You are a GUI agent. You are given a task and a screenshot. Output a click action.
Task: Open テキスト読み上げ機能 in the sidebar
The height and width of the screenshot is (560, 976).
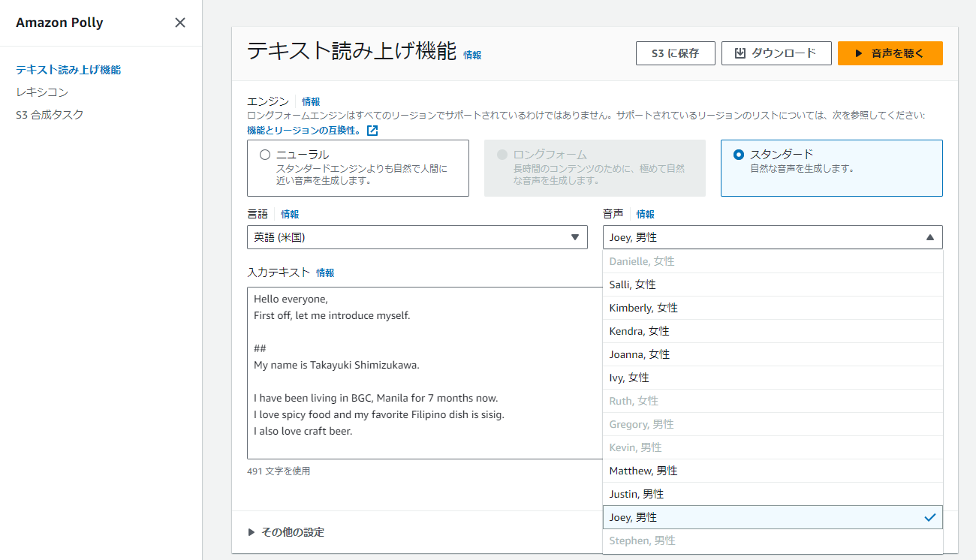click(68, 70)
